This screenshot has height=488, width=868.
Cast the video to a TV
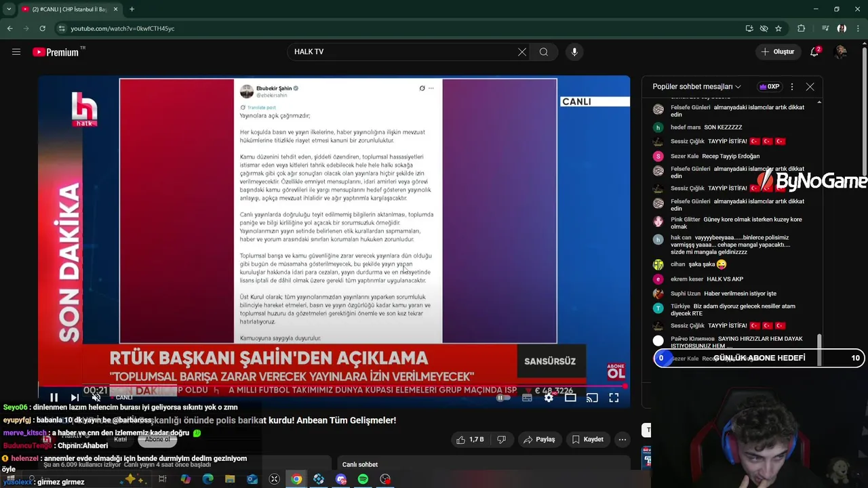point(592,398)
